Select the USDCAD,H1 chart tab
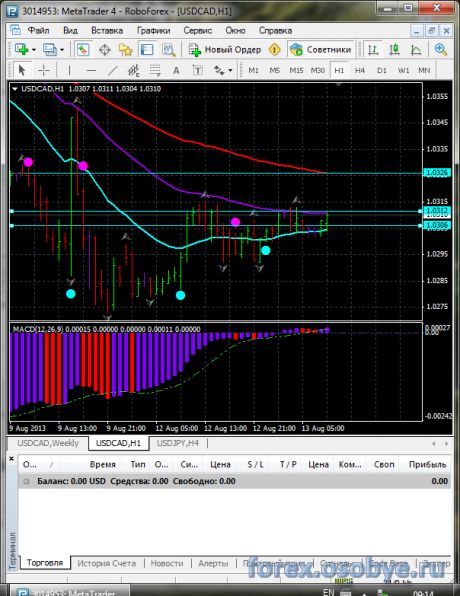This screenshot has width=460, height=596. [x=118, y=443]
